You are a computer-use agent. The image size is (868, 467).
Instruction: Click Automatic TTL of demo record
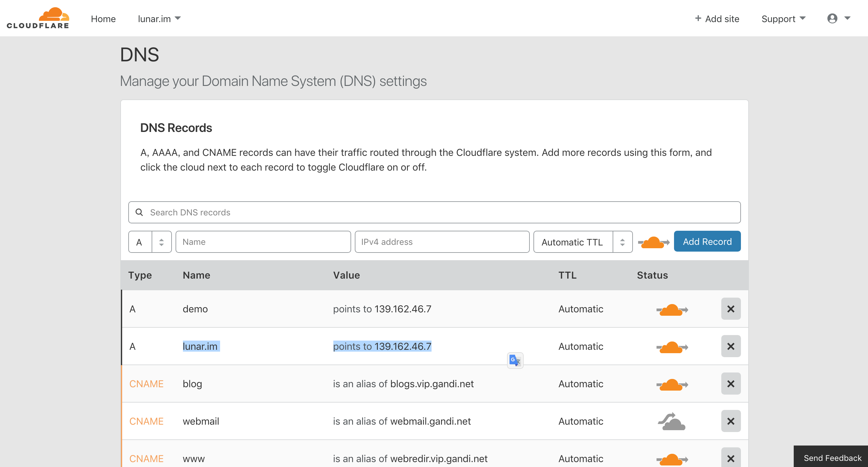581,309
